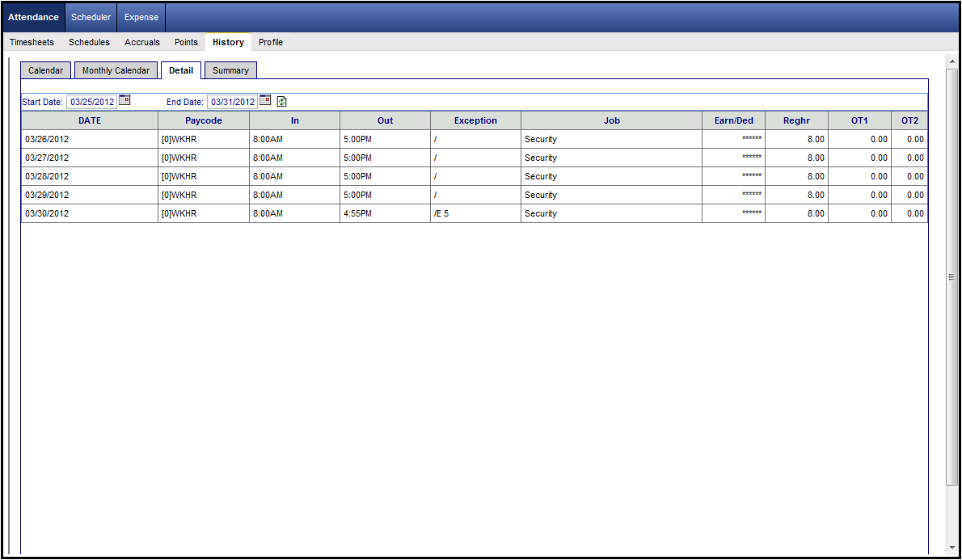Open the Schedules tab
The image size is (962, 560).
pyautogui.click(x=89, y=42)
